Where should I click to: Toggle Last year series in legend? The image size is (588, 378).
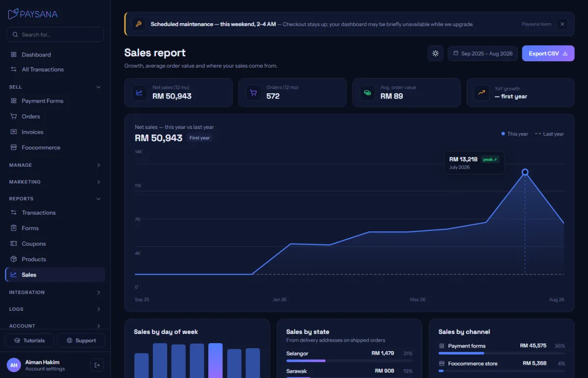(549, 134)
